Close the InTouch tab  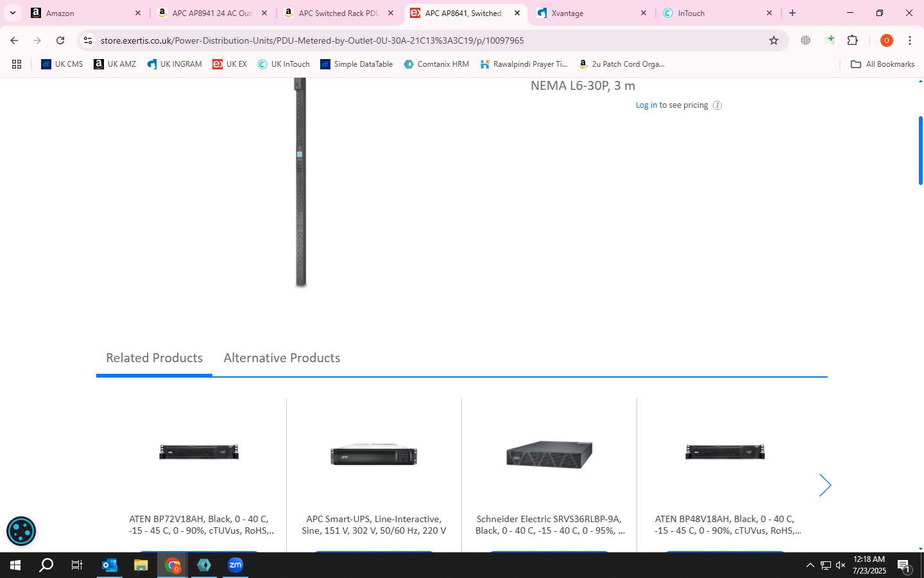[769, 13]
